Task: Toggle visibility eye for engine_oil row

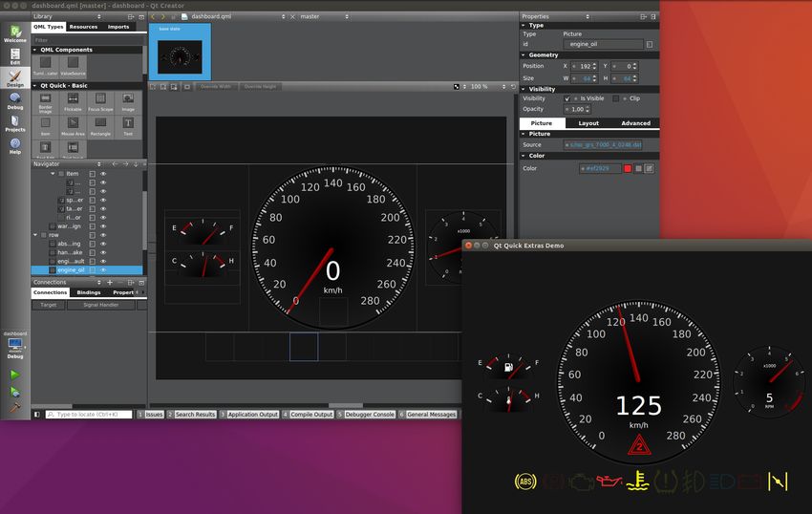Action: 103,270
